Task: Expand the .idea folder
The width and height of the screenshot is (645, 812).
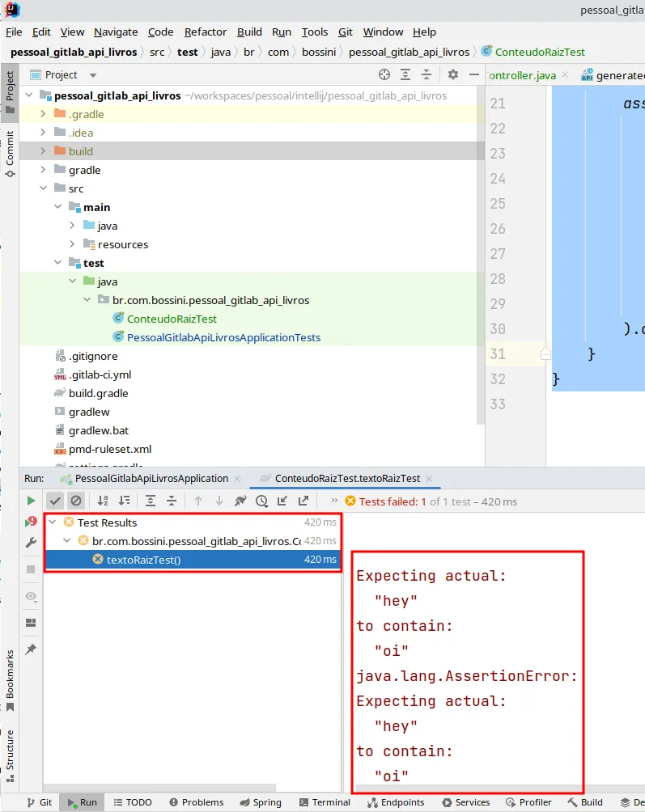Action: [44, 133]
